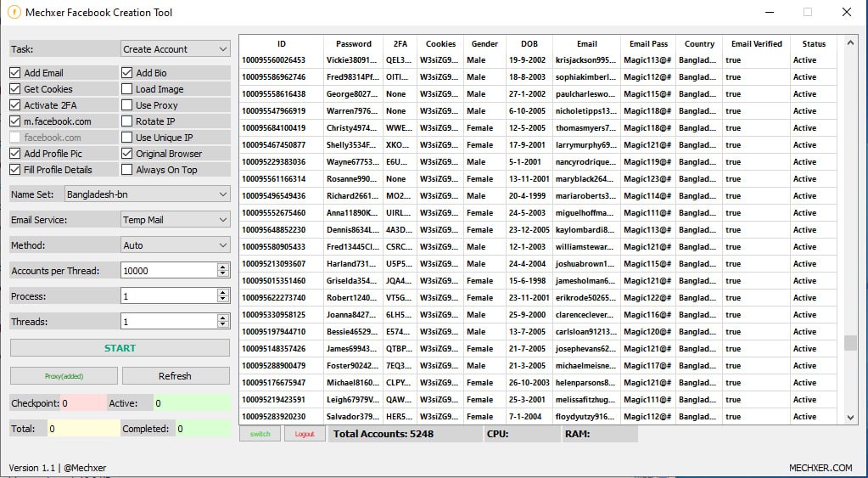868x478 pixels.
Task: Click email cell clarencecleaver...
Action: click(x=585, y=315)
